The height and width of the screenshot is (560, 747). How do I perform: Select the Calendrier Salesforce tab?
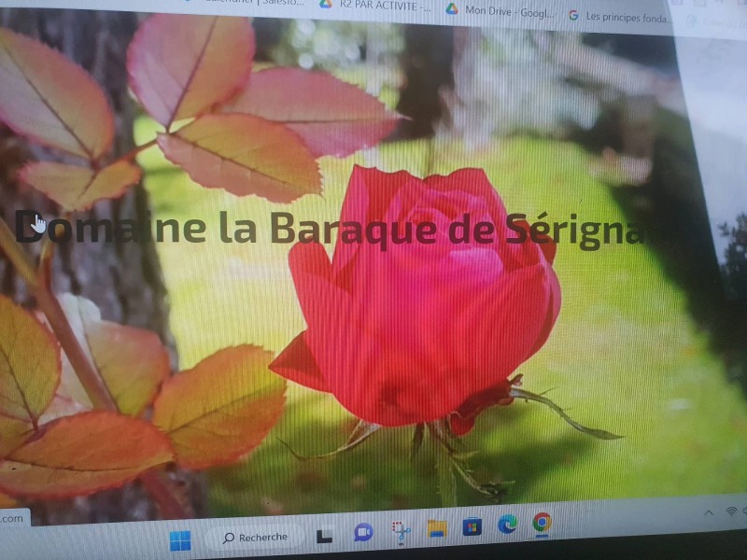[252, 5]
